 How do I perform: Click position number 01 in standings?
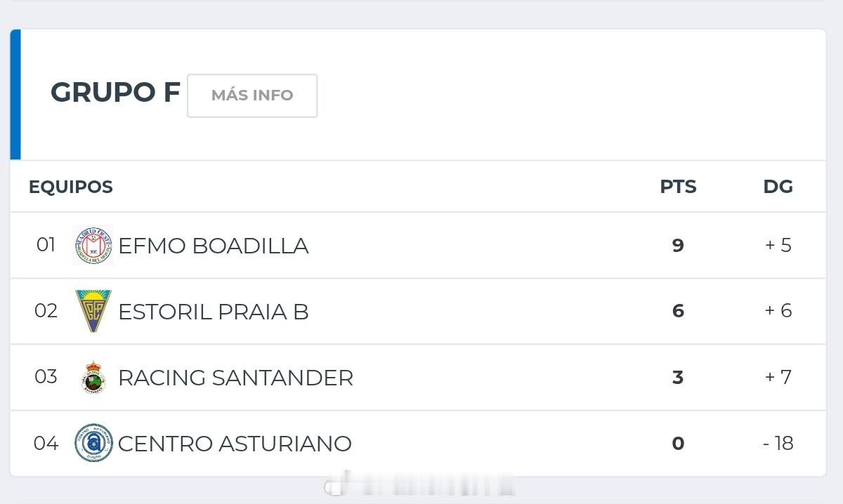click(46, 245)
